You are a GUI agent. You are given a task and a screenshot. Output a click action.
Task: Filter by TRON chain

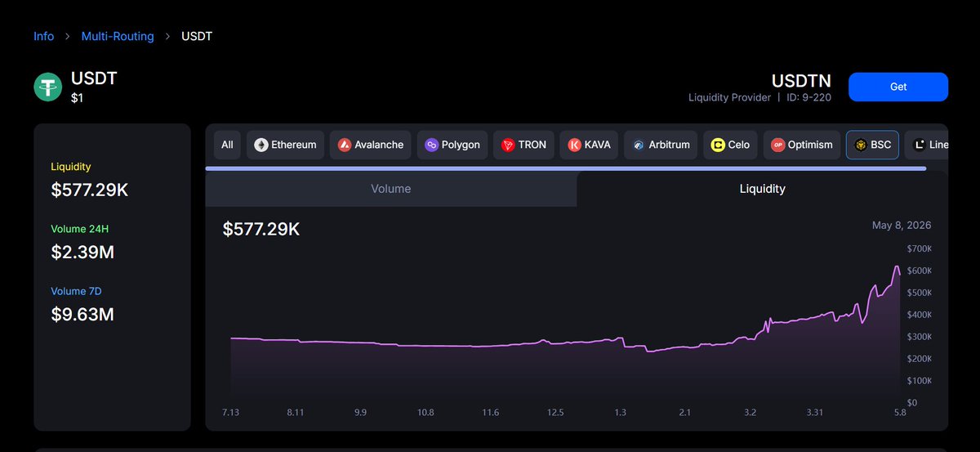pyautogui.click(x=524, y=145)
